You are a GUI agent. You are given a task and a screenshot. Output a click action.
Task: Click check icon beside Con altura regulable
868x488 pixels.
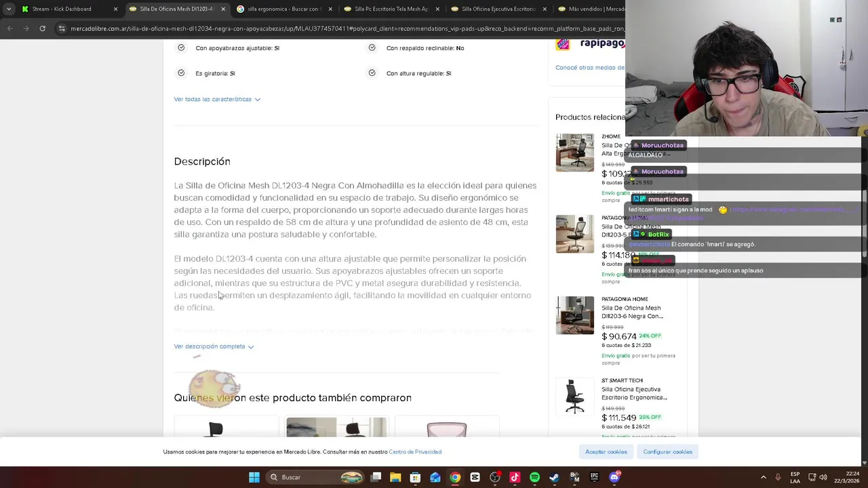coord(372,73)
